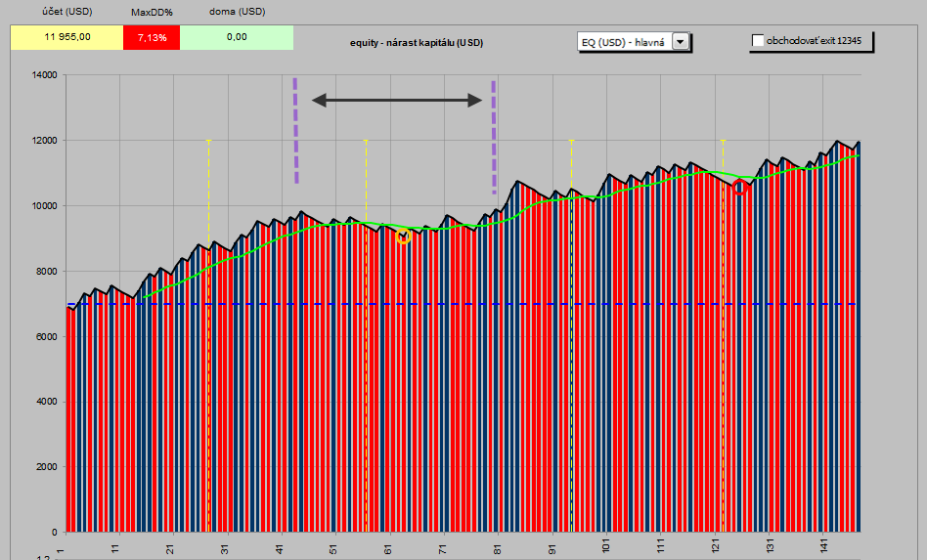Image resolution: width=927 pixels, height=560 pixels.
Task: Open the EQ (USD) - hlavná dropdown arrow
Action: point(681,42)
